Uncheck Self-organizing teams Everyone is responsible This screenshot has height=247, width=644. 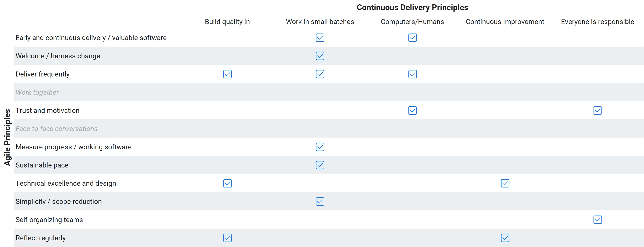click(x=598, y=220)
